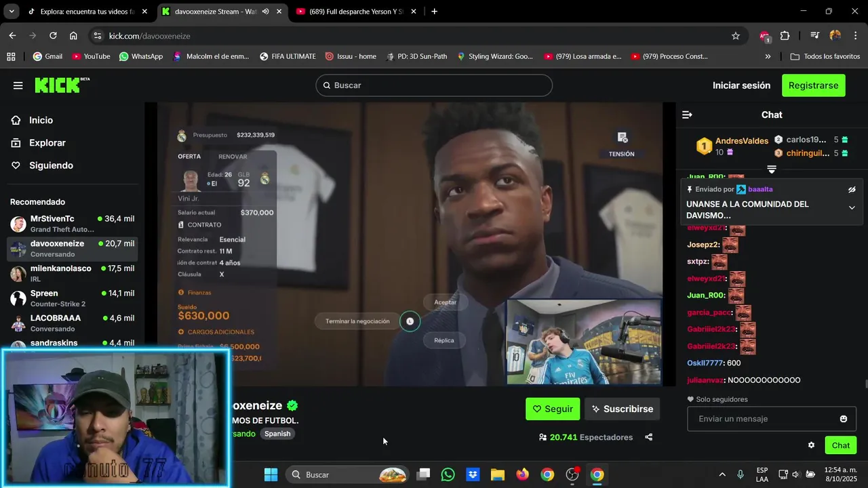Open the Kick hamburger menu
The height and width of the screenshot is (488, 868).
pyautogui.click(x=18, y=85)
